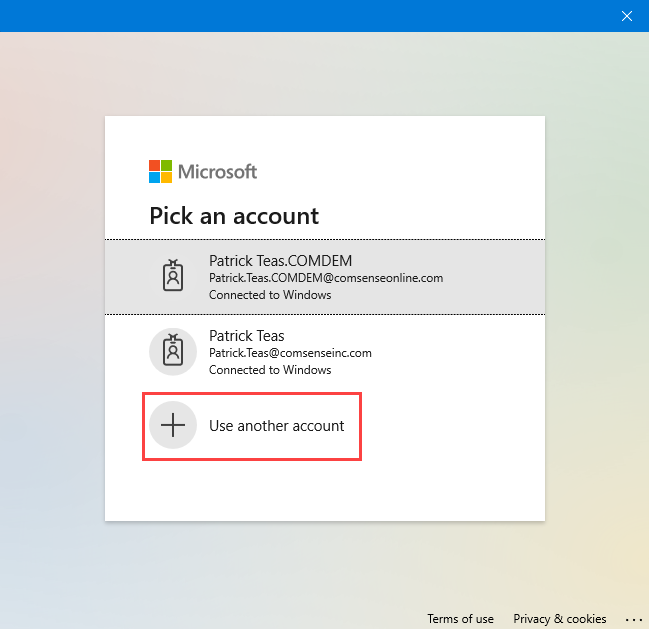
Task: Click the Pick an account heading
Action: [234, 216]
